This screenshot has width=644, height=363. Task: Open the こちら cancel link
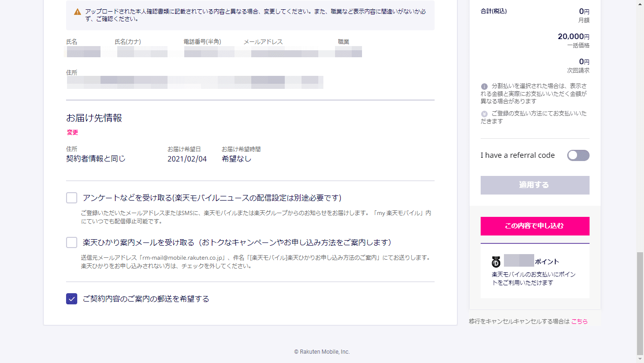click(579, 322)
